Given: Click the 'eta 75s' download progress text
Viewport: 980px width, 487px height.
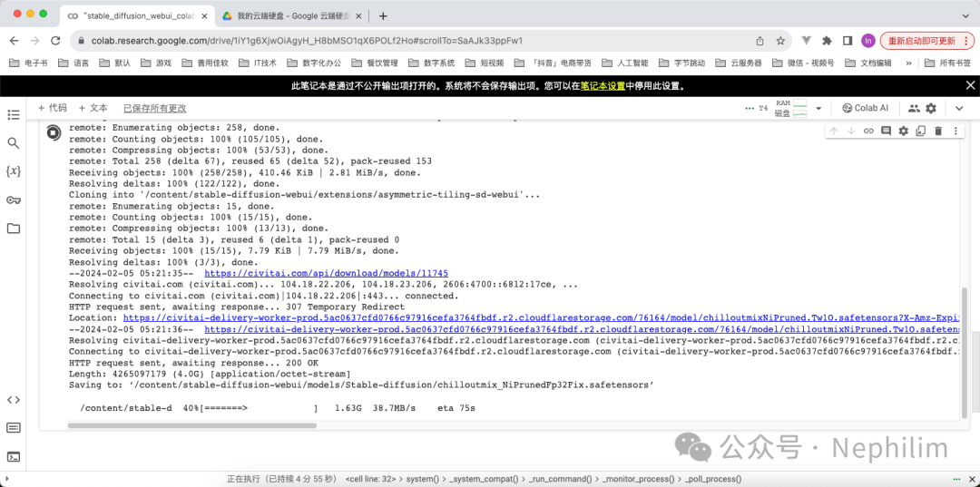Looking at the screenshot, I should pyautogui.click(x=456, y=408).
